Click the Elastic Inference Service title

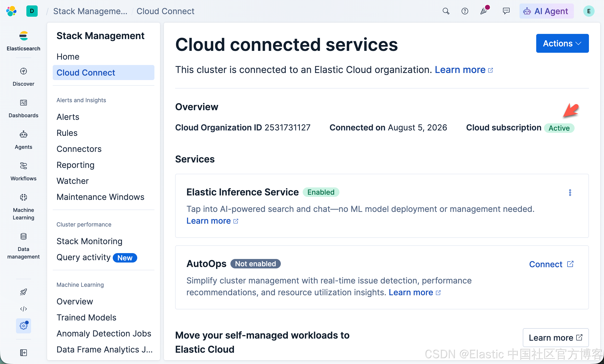click(x=242, y=192)
